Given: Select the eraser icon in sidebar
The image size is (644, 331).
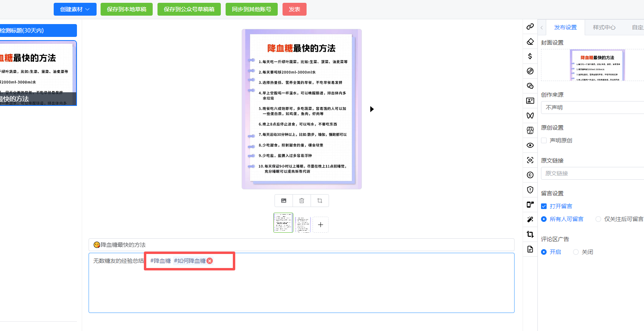Looking at the screenshot, I should [530, 41].
